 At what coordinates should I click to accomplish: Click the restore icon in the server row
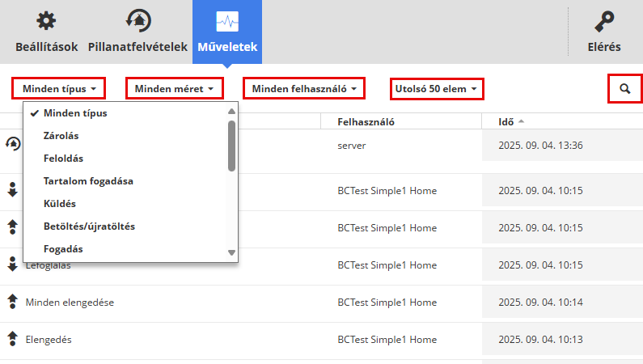pos(12,144)
